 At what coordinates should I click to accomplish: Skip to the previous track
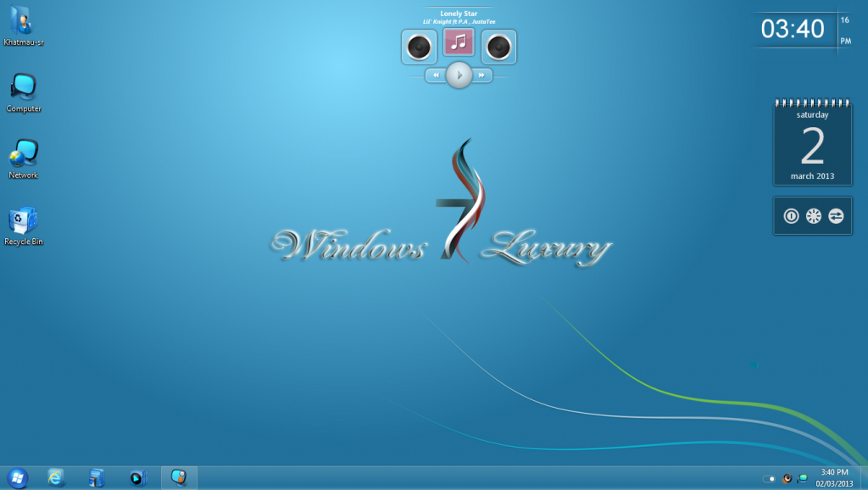pyautogui.click(x=436, y=75)
